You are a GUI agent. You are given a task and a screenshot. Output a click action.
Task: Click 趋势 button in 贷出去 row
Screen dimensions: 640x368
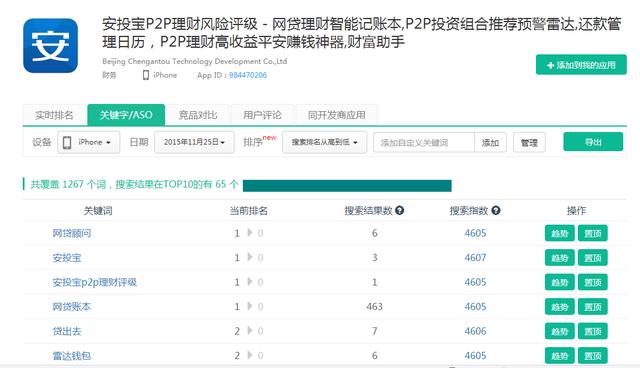click(560, 331)
